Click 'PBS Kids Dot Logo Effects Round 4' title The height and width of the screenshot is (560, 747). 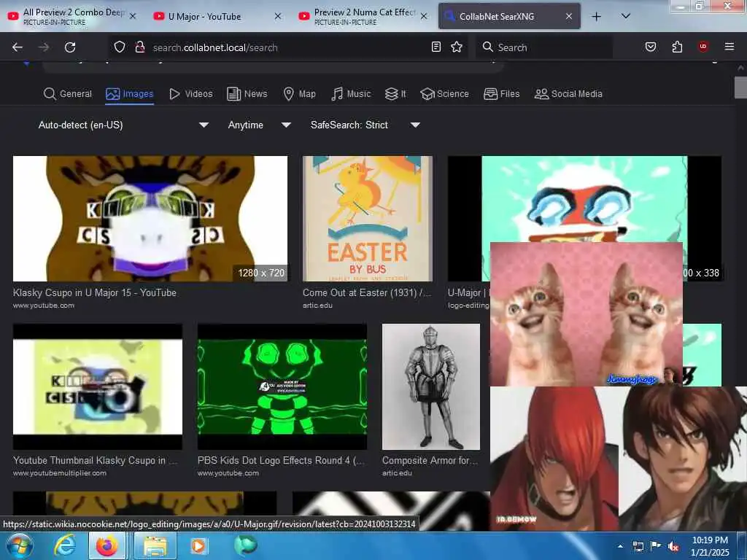(281, 461)
